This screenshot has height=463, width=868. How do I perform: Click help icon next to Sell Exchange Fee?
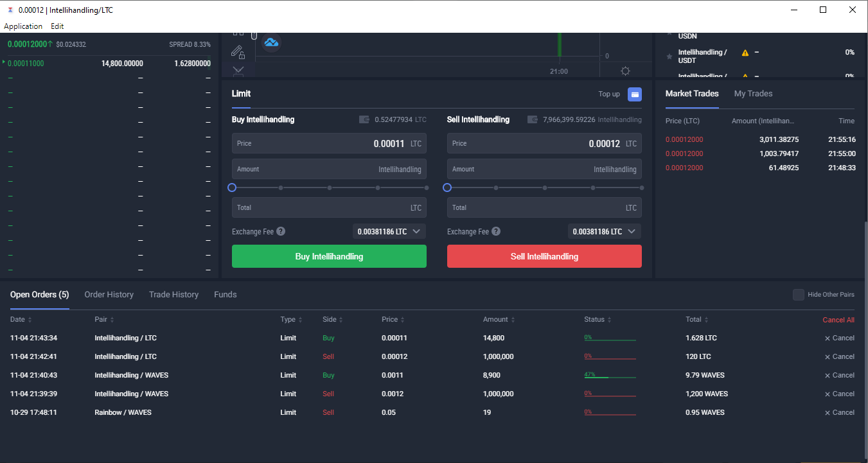point(496,232)
